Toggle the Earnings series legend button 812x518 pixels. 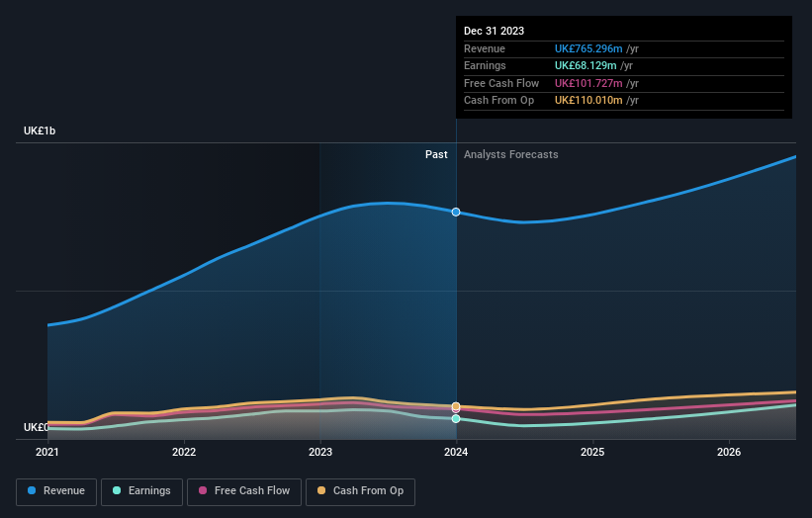(x=141, y=491)
